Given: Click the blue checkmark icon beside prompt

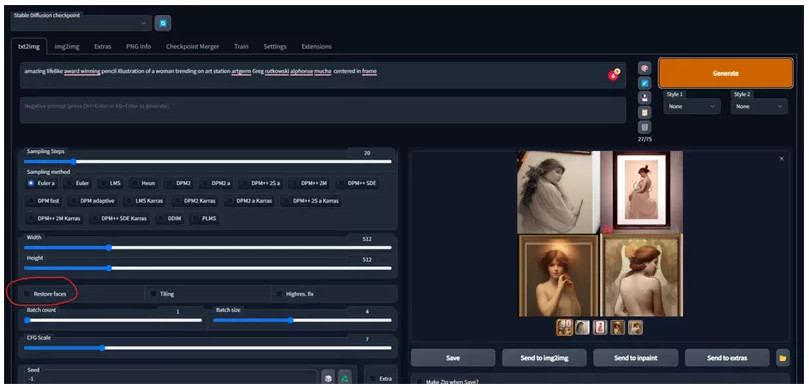Looking at the screenshot, I should (644, 83).
